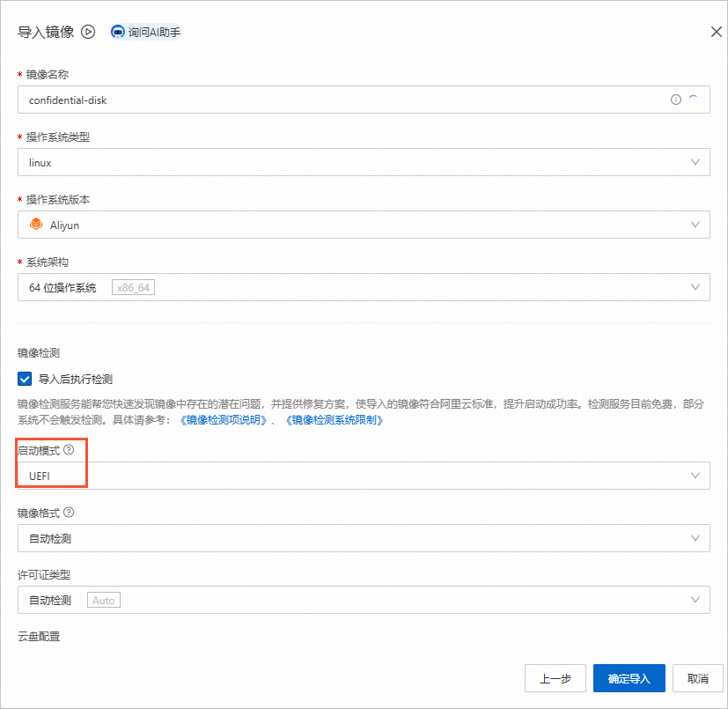The image size is (728, 709).
Task: Click the 云盘配置 section heading
Action: (39, 637)
